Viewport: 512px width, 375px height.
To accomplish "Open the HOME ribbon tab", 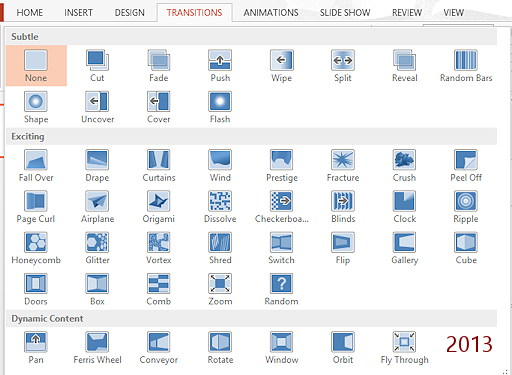I will [x=30, y=13].
